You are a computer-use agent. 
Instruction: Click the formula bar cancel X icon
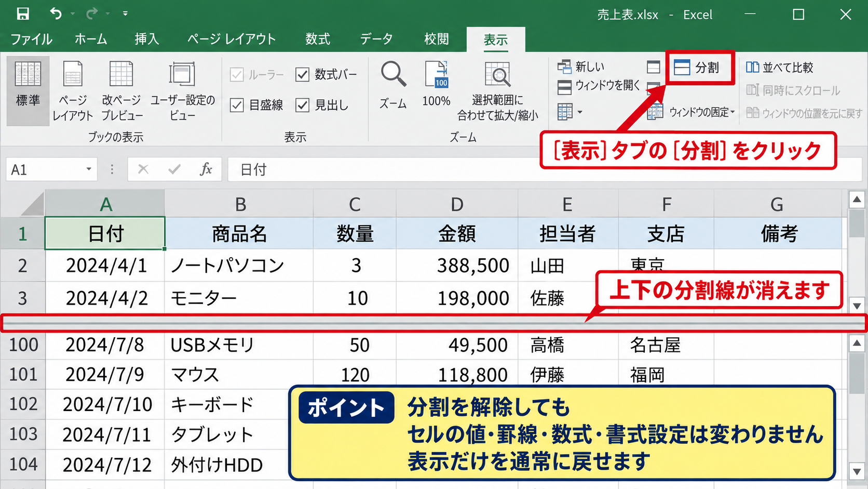click(143, 169)
